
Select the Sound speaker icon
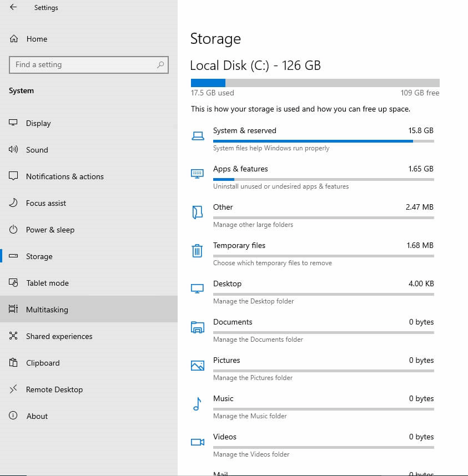tap(12, 150)
